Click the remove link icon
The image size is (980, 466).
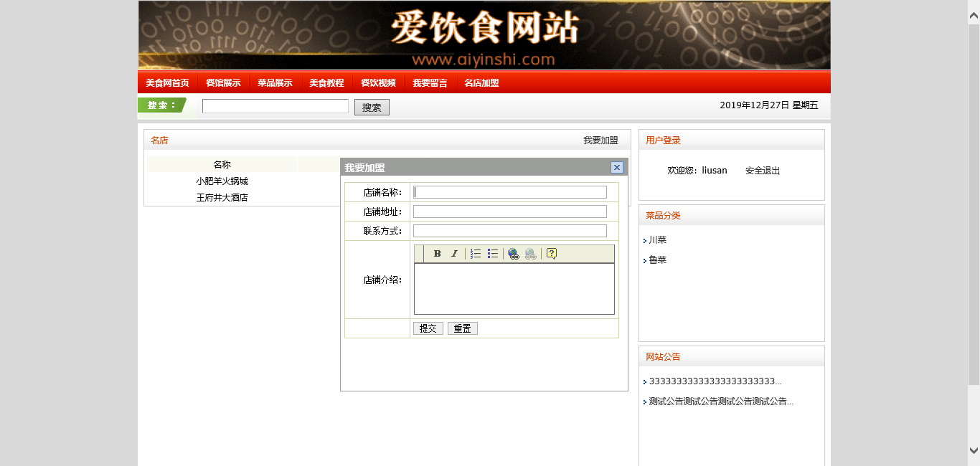pyautogui.click(x=530, y=254)
